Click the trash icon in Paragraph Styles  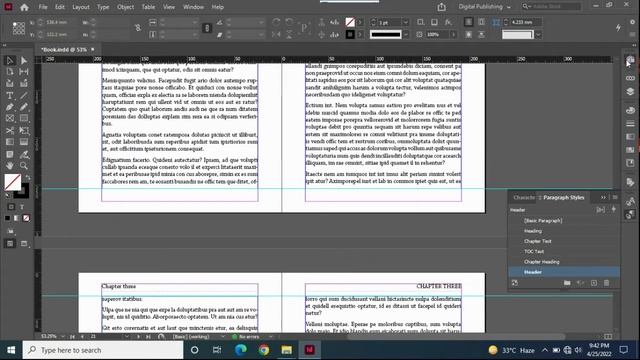pos(607,283)
